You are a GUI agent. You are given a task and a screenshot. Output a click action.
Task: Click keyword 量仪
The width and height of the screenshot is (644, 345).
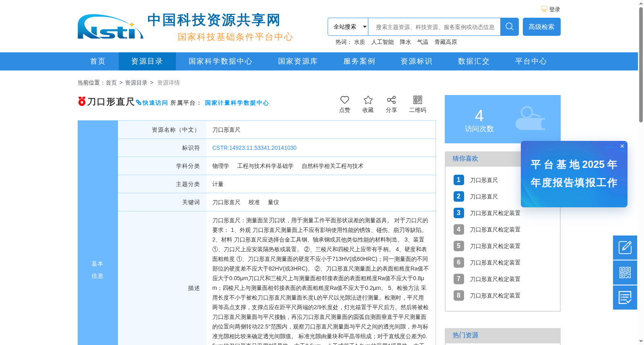(273, 202)
